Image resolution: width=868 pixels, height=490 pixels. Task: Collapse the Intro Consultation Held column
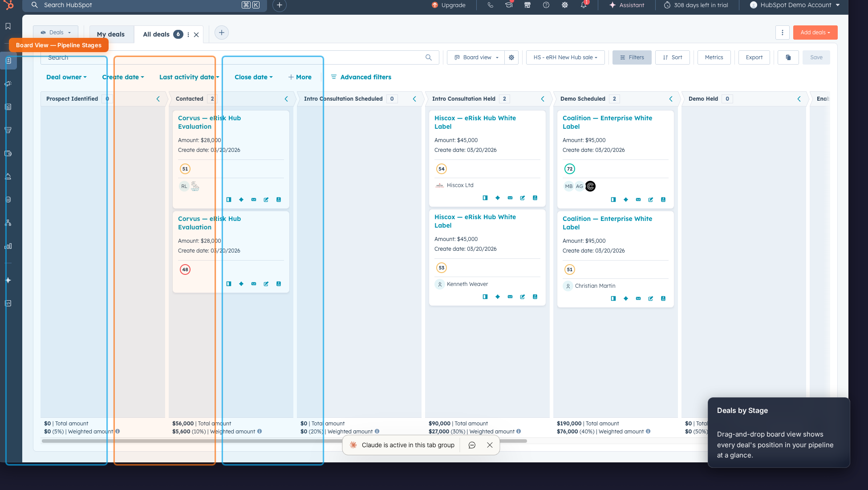click(x=543, y=99)
